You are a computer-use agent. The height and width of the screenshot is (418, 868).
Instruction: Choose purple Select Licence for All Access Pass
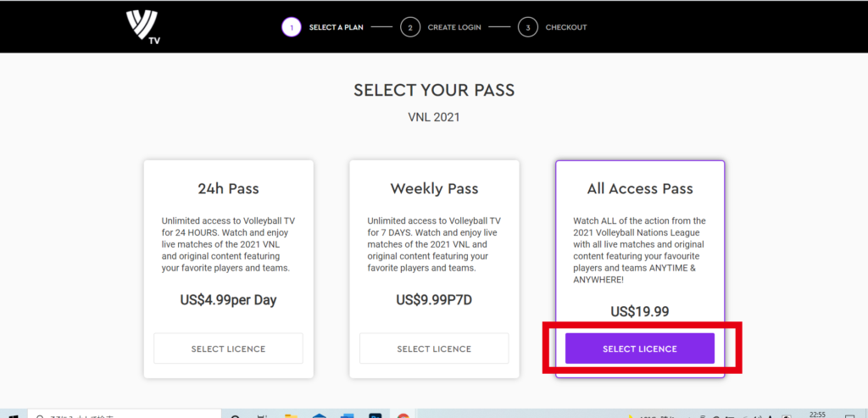coord(640,348)
